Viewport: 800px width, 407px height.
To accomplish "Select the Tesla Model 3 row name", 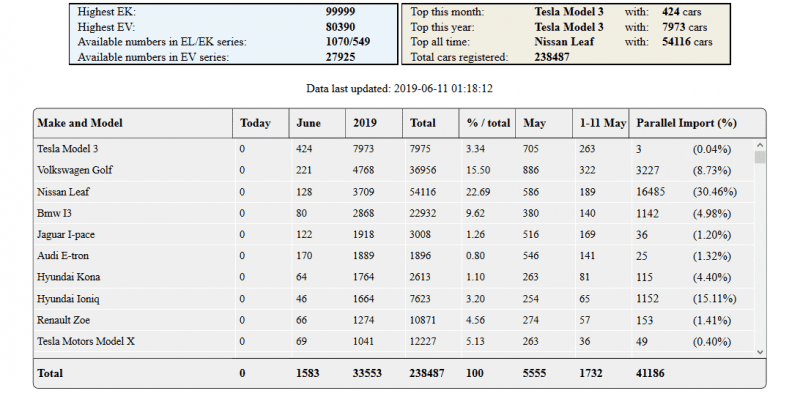I will (67, 149).
